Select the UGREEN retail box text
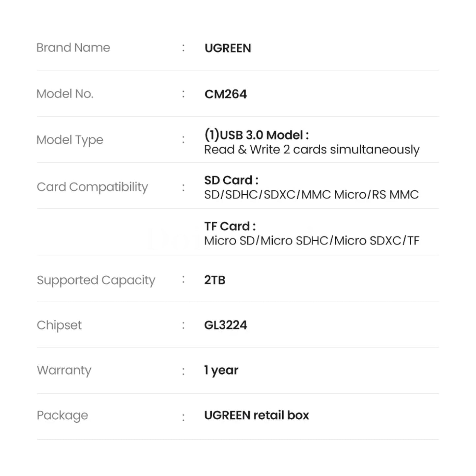The width and height of the screenshot is (476, 476). [x=257, y=415]
